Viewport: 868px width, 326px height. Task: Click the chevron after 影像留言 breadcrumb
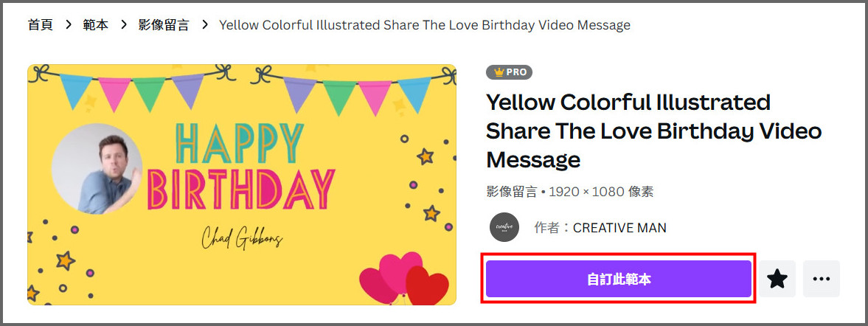[x=204, y=25]
